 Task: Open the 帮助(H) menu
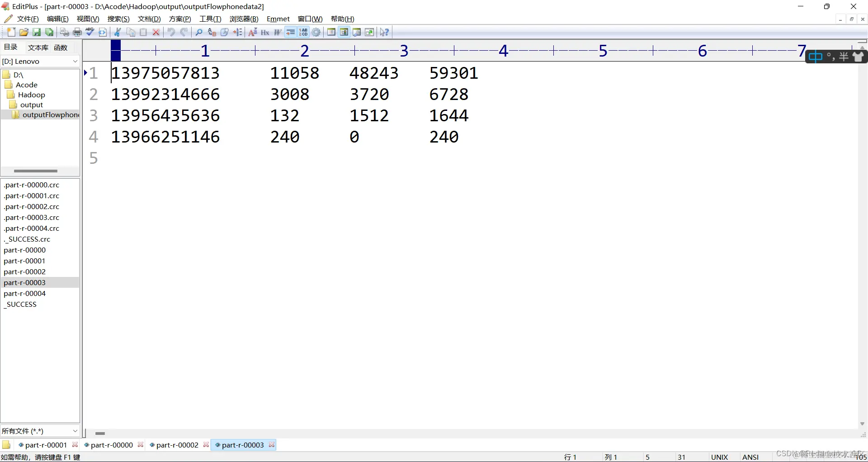[x=342, y=19]
